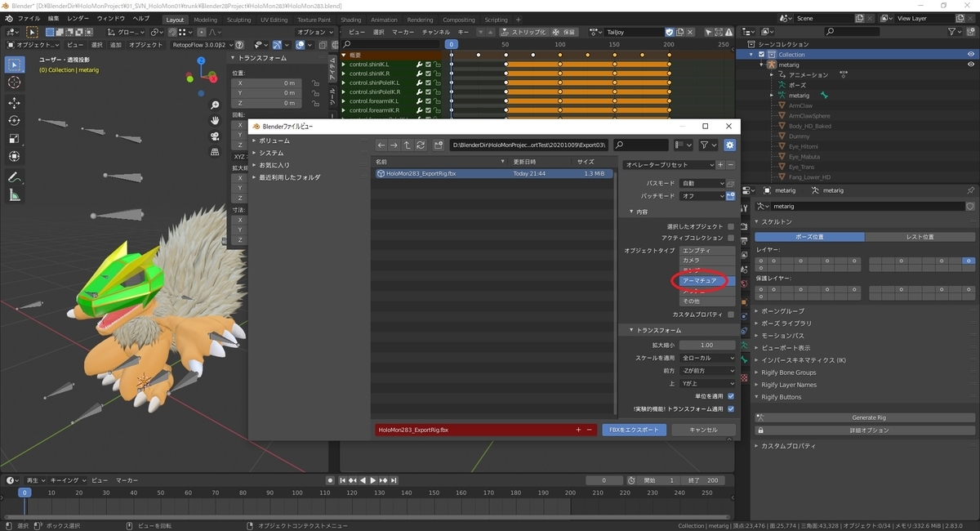Click the FBXをエクスポート button
980x531 pixels.
635,429
